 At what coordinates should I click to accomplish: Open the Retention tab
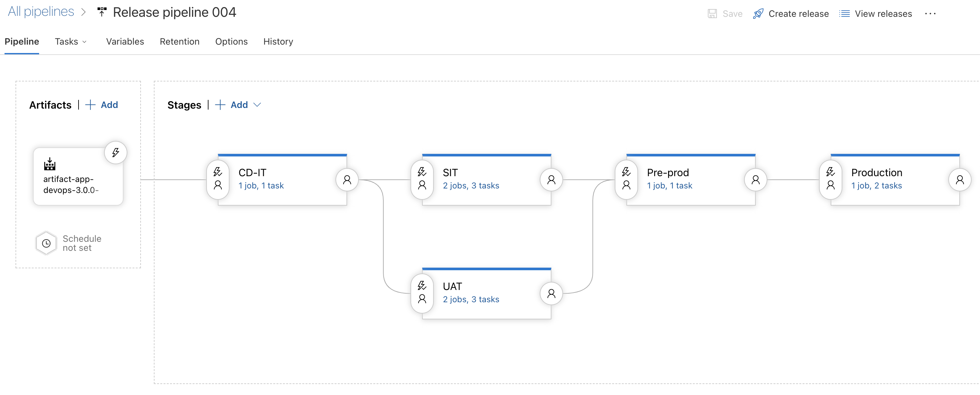pos(180,41)
